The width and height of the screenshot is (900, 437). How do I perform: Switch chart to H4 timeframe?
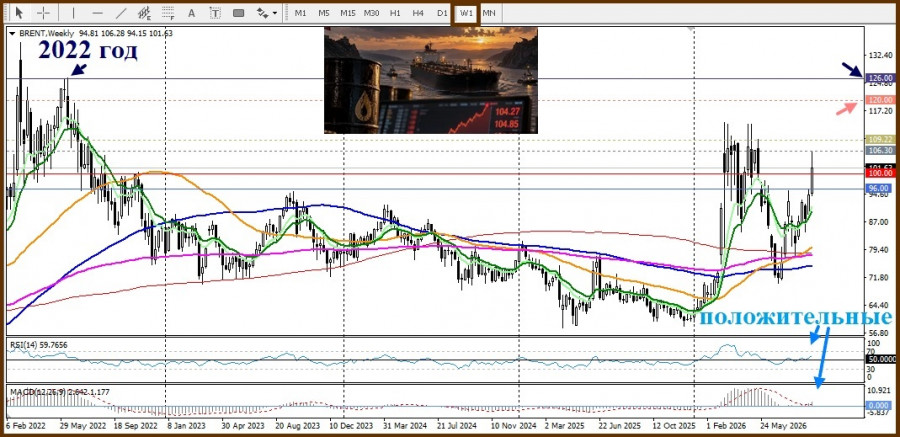[x=418, y=13]
